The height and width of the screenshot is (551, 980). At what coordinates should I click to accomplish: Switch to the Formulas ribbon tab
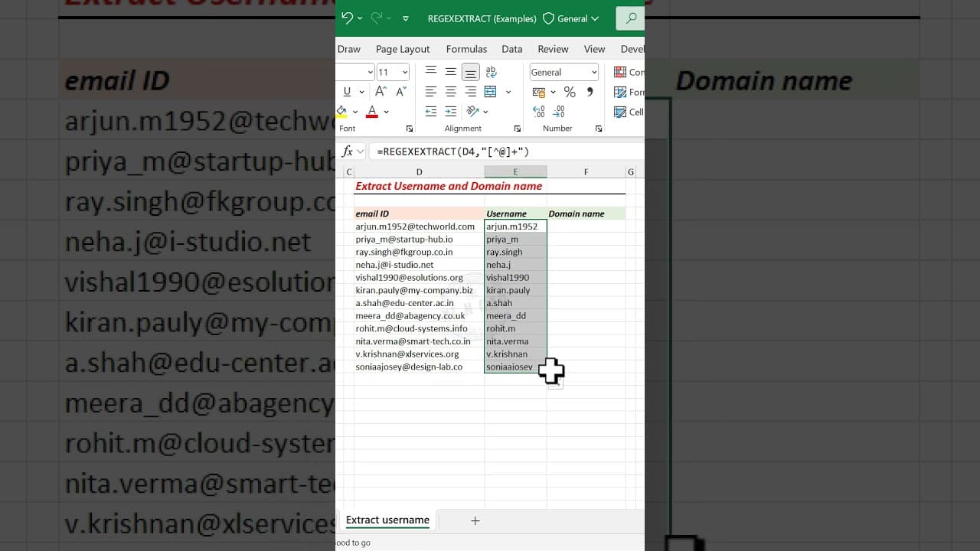pos(466,48)
